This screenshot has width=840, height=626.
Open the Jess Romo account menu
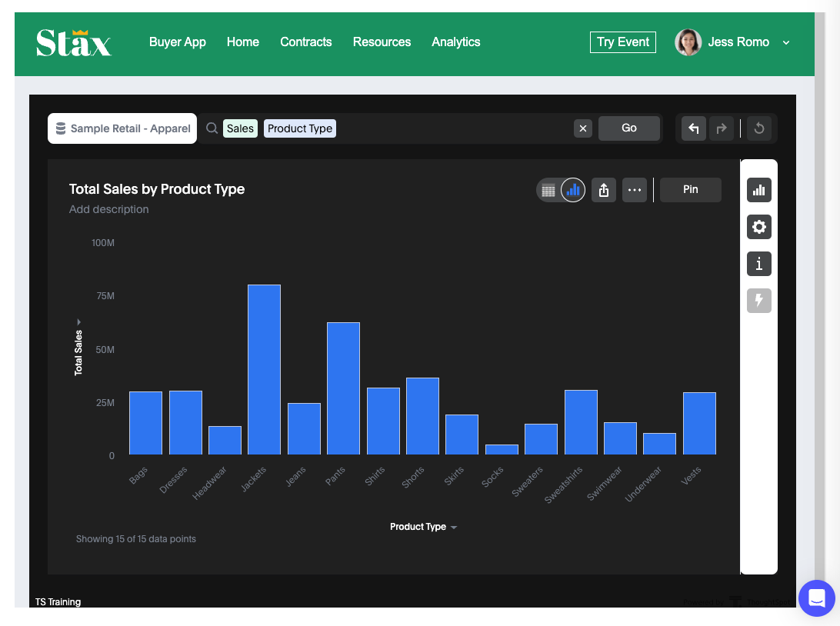click(x=729, y=42)
